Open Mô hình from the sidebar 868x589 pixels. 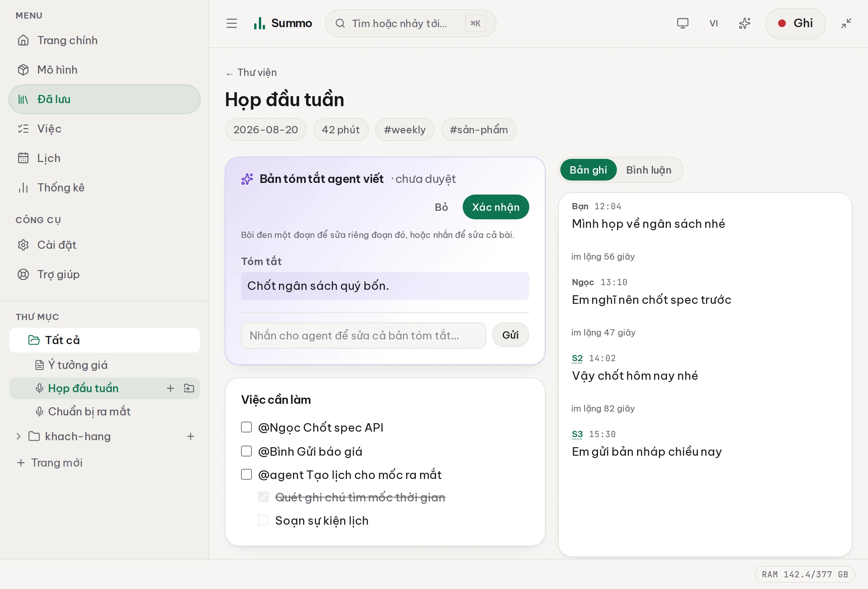click(x=105, y=70)
